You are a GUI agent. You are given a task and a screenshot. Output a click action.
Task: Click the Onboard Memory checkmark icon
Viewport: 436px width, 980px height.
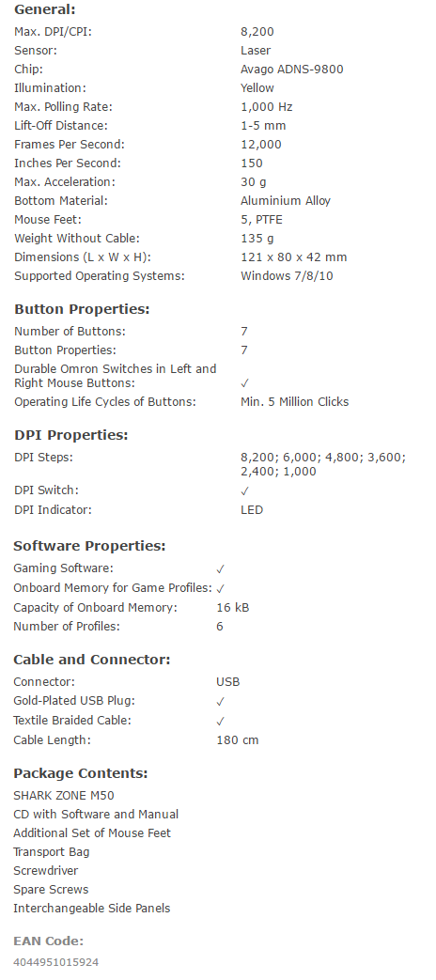pos(221,588)
